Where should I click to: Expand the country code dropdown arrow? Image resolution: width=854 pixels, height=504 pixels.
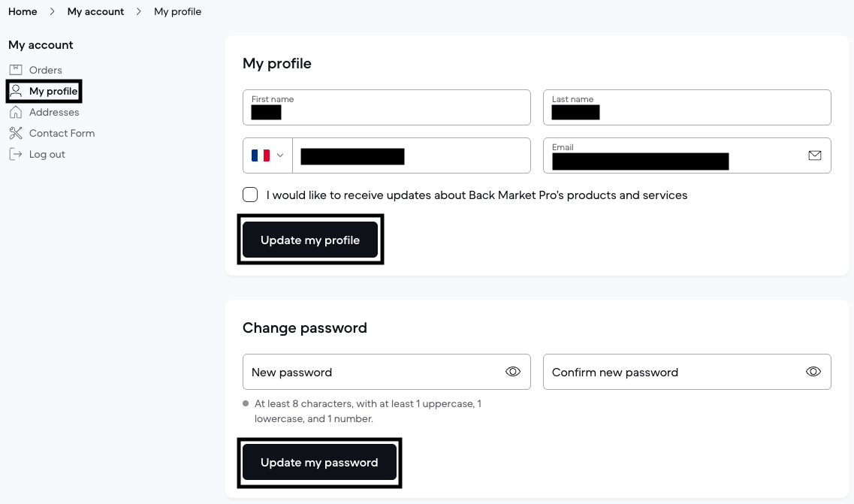click(x=280, y=155)
